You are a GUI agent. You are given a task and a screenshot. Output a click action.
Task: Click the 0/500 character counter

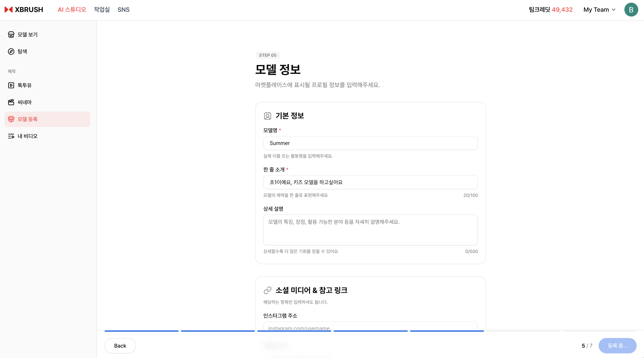click(x=472, y=251)
